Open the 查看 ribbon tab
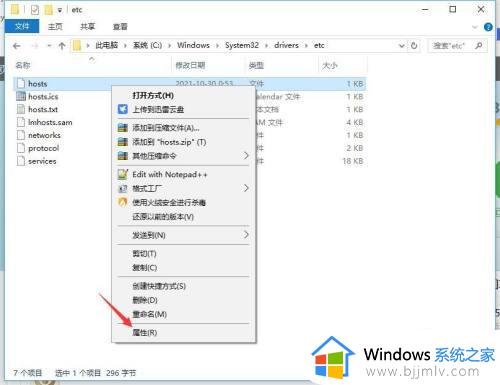 point(120,27)
